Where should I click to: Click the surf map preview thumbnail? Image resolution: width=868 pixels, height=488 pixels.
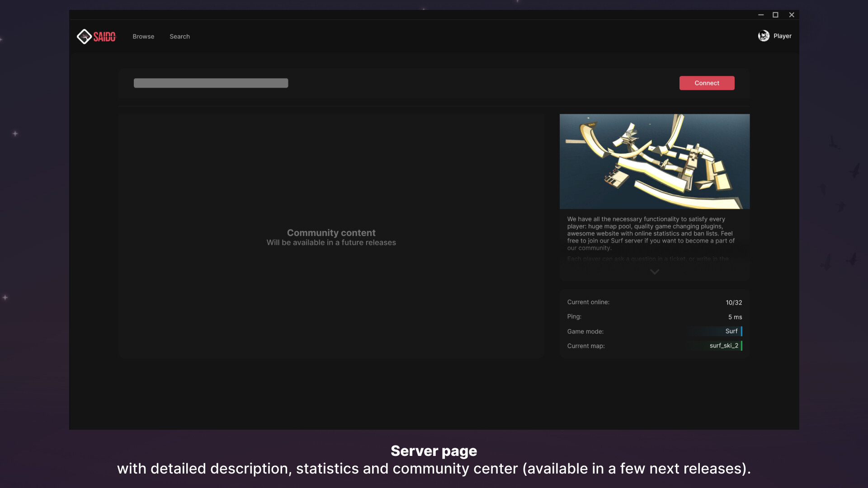click(x=654, y=161)
